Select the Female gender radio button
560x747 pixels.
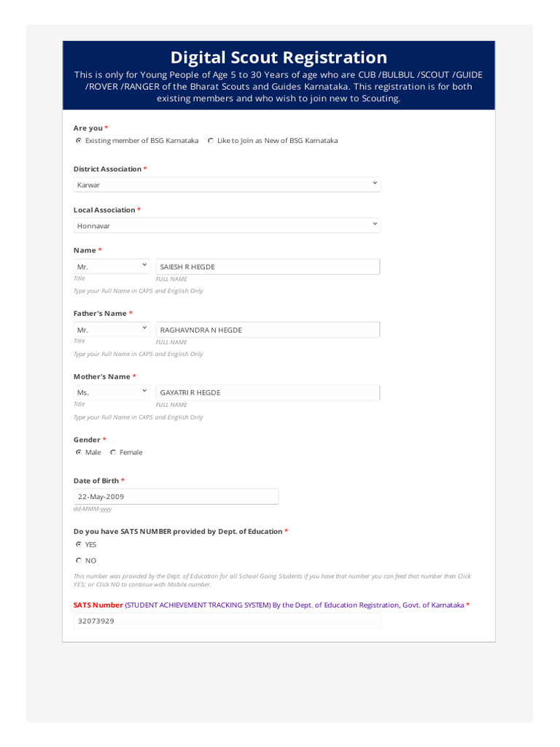113,452
